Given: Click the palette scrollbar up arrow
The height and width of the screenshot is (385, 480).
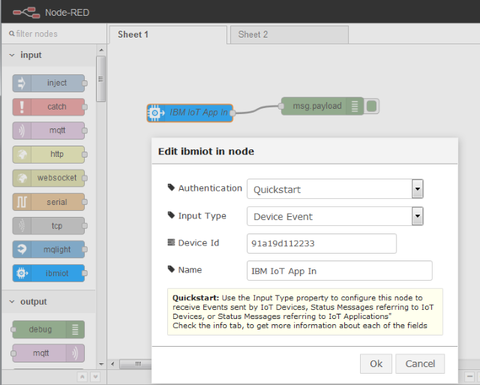Looking at the screenshot, I should coord(101,50).
